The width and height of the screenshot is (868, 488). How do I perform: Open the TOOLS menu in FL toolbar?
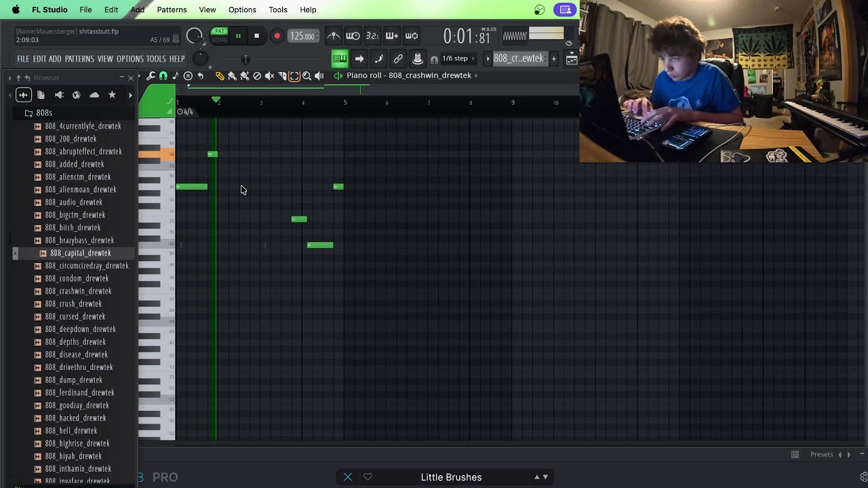[x=156, y=59]
